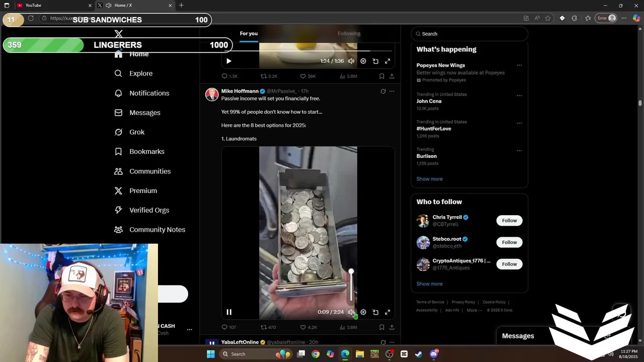Switch to the For you tab
644x362 pixels.
249,34
